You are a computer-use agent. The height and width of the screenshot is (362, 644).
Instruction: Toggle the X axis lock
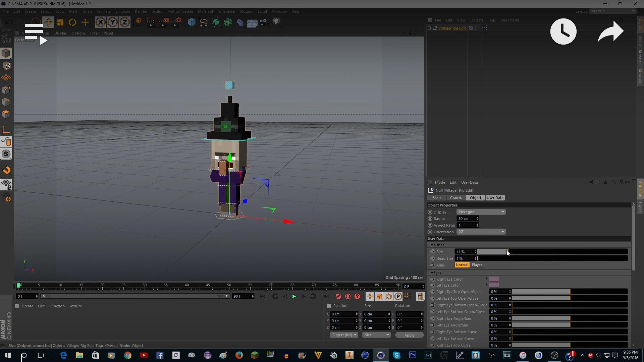[100, 22]
